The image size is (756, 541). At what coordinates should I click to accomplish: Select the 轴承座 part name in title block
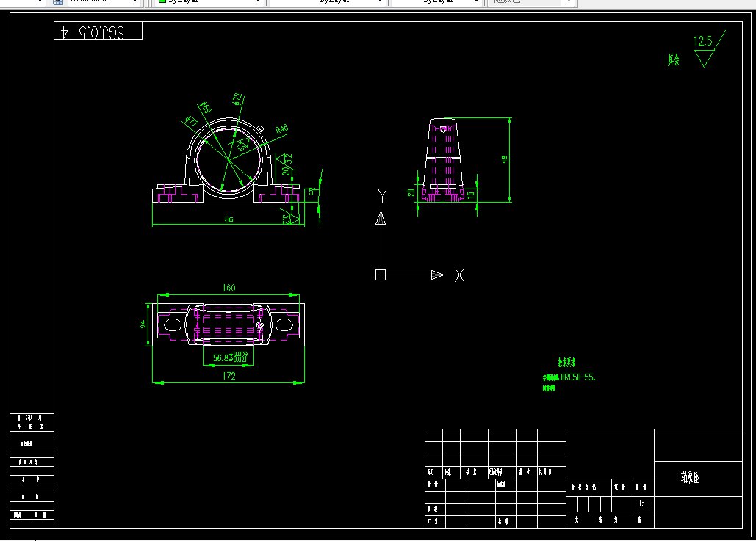pyautogui.click(x=690, y=477)
